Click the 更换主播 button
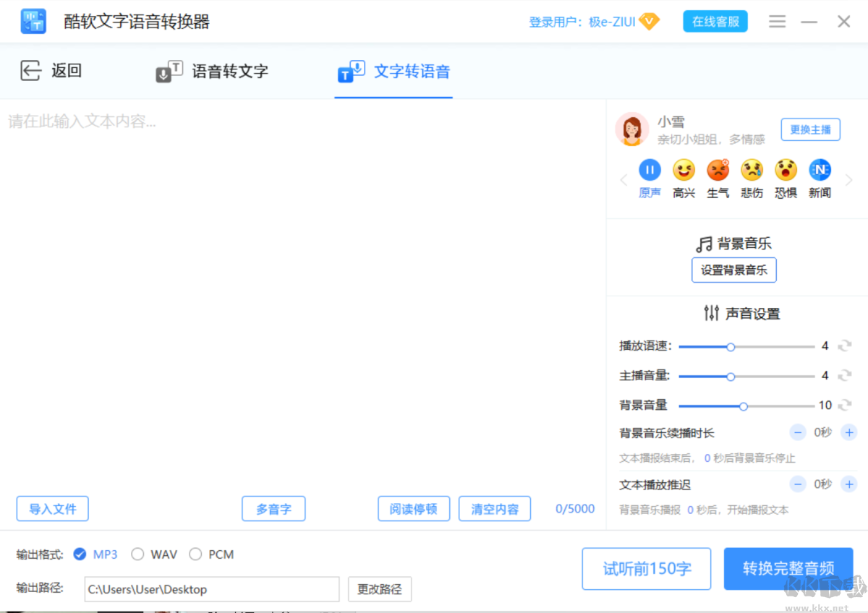The width and height of the screenshot is (868, 613). click(x=810, y=129)
